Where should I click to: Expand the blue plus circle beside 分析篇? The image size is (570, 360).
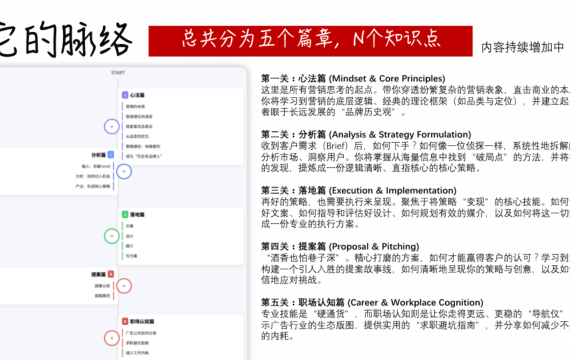click(124, 171)
